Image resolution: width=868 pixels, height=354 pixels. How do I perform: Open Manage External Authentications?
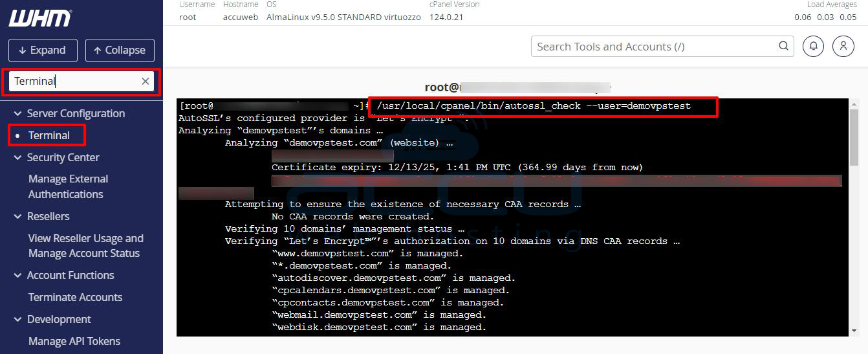pos(69,186)
